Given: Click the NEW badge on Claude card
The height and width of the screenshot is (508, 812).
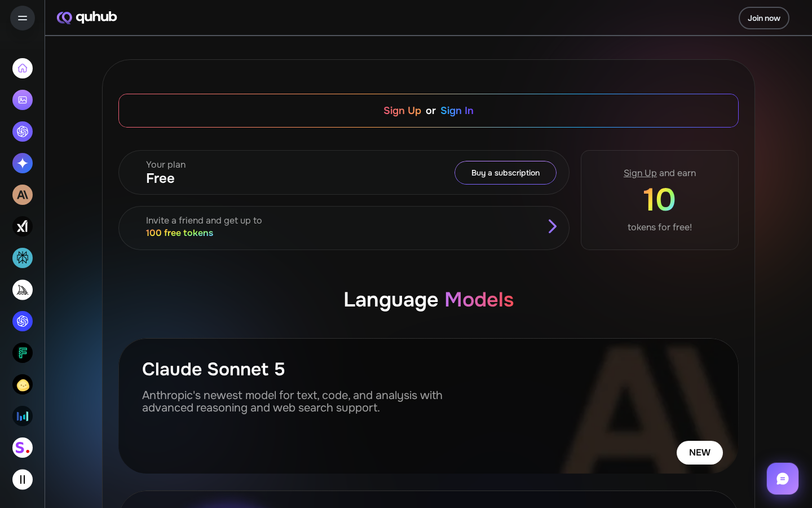Looking at the screenshot, I should point(700,453).
